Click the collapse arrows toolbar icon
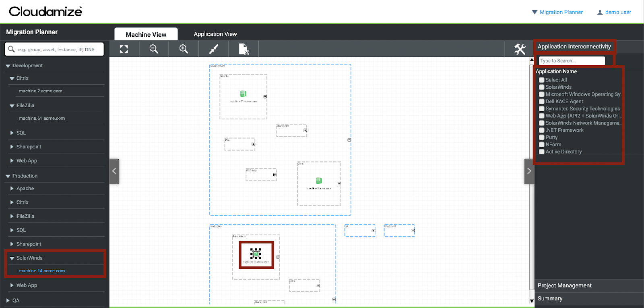The height and width of the screenshot is (308, 644). 214,49
